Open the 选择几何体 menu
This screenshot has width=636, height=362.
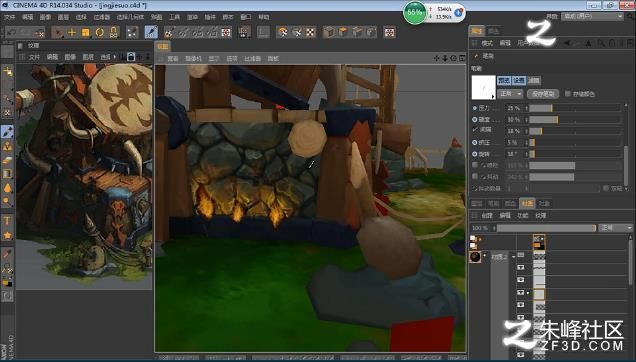coord(130,17)
